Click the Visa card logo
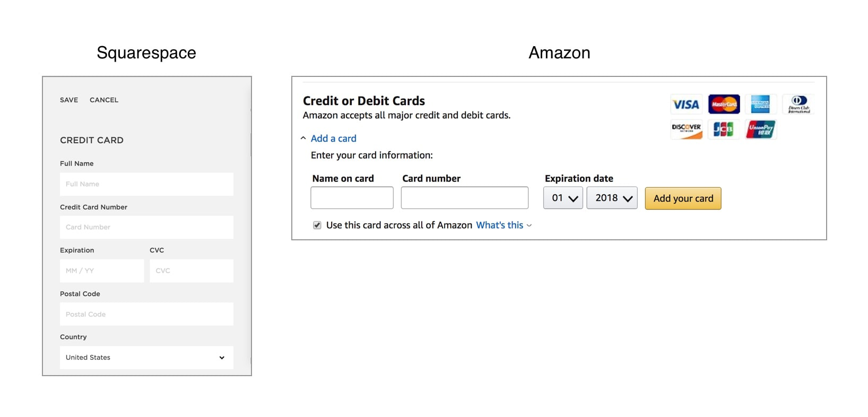This screenshot has height=417, width=868. click(686, 105)
